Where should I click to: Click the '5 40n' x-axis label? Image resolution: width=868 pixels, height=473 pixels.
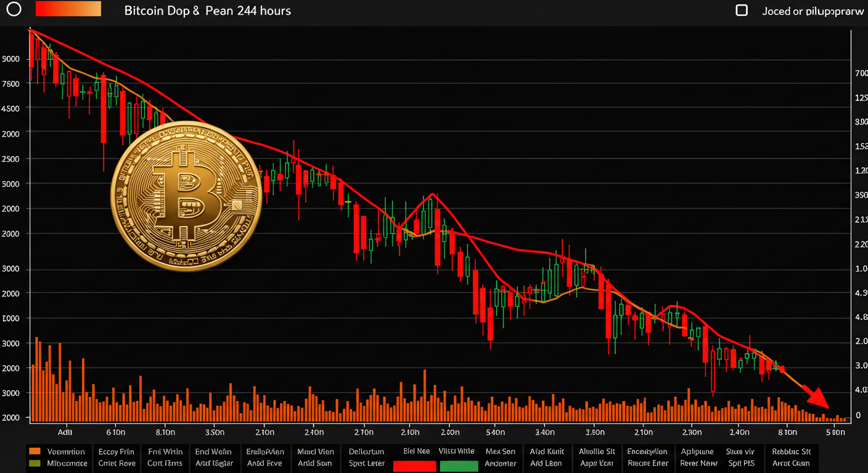(494, 432)
